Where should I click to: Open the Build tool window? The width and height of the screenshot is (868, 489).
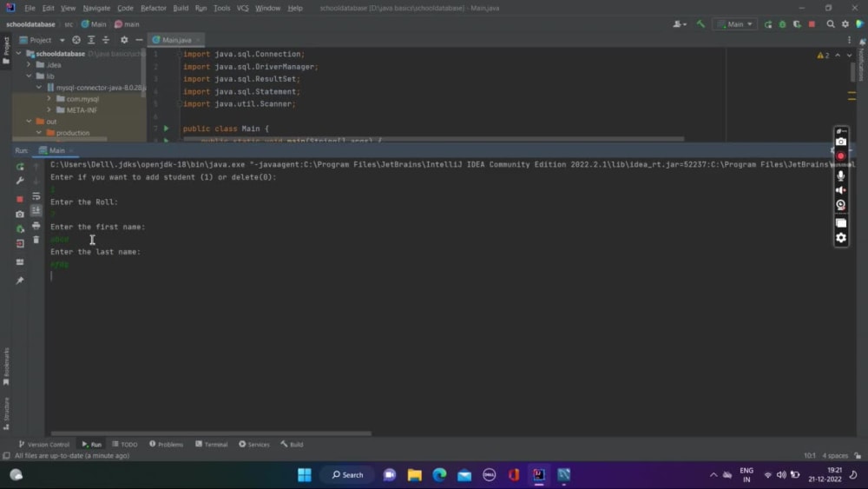point(292,444)
